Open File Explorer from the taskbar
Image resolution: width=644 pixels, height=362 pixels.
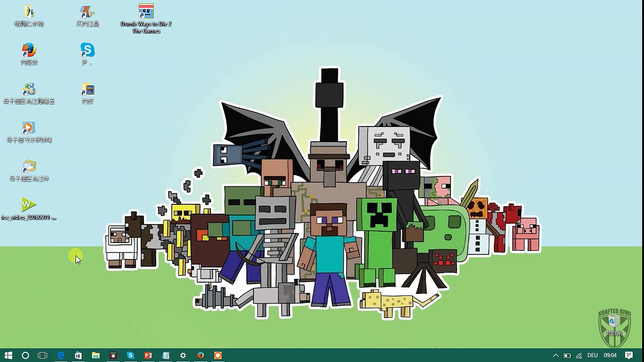(96, 355)
